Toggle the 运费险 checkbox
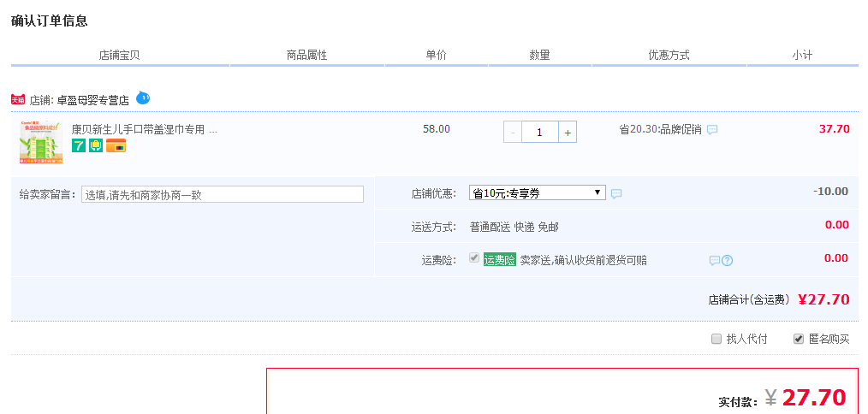This screenshot has width=868, height=414. point(474,257)
